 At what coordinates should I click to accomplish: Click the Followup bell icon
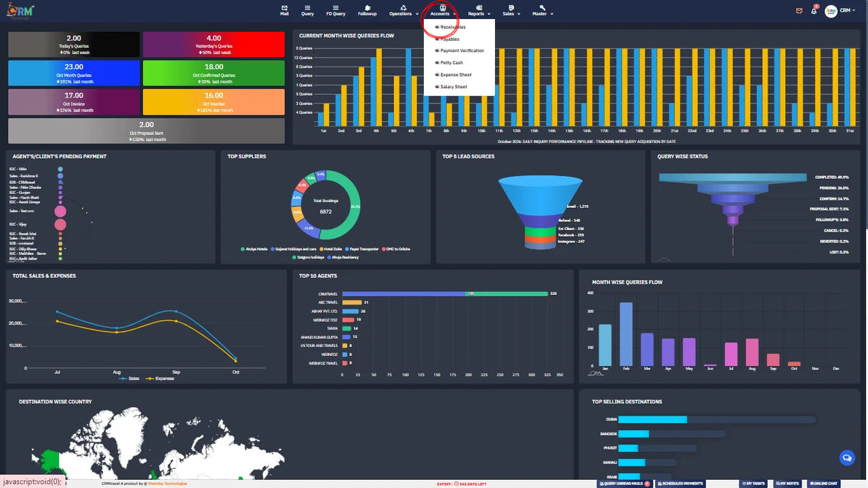click(x=367, y=7)
